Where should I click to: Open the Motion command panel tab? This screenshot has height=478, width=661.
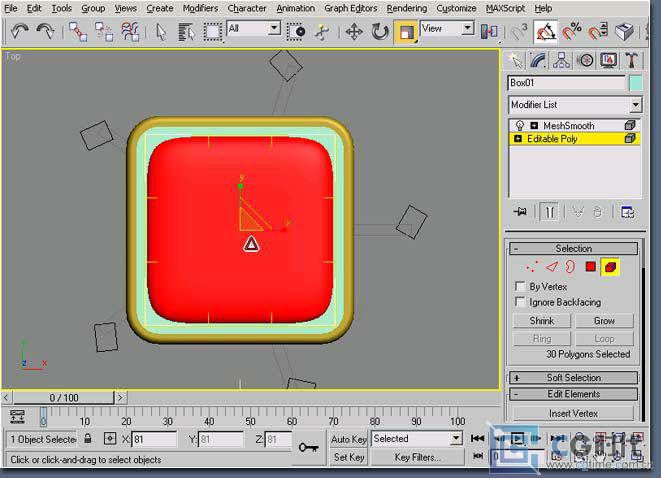[585, 61]
